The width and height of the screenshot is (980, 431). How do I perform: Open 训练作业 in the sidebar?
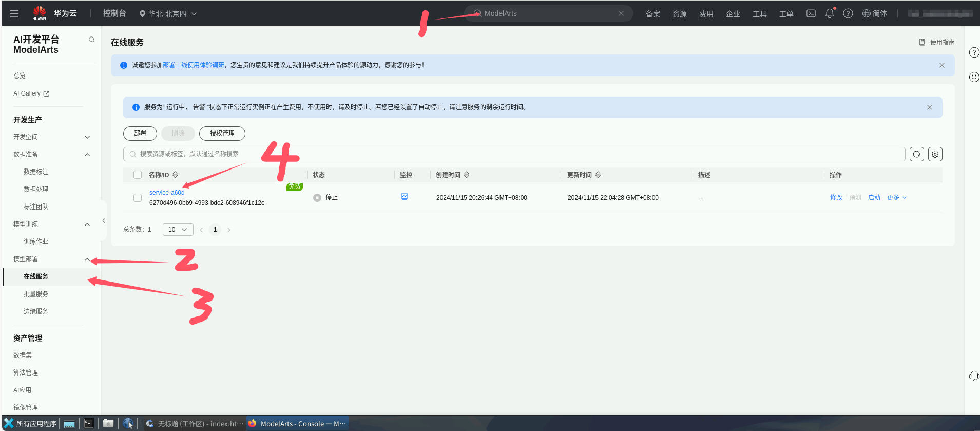(36, 242)
